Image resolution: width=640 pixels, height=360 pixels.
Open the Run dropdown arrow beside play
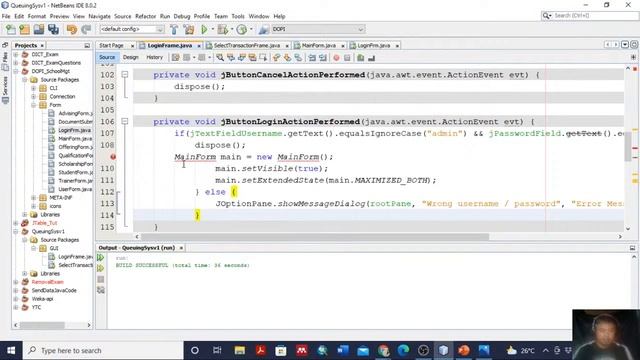coord(212,29)
